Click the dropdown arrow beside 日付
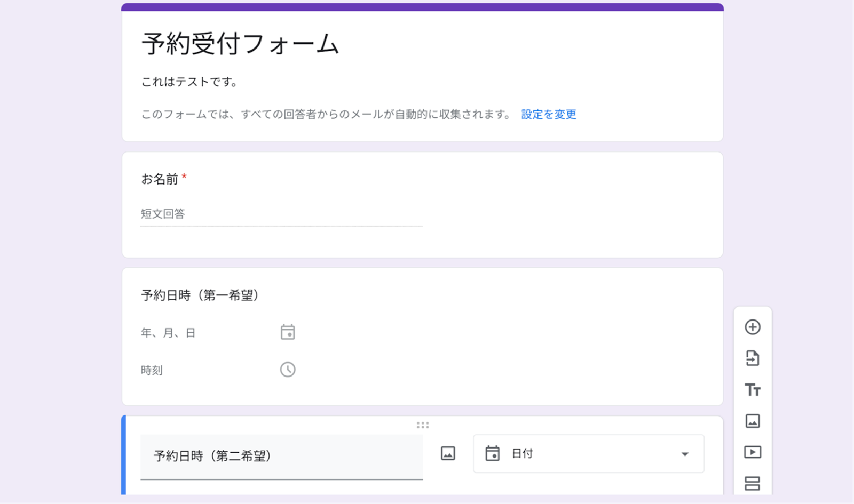The width and height of the screenshot is (854, 504). coord(685,454)
